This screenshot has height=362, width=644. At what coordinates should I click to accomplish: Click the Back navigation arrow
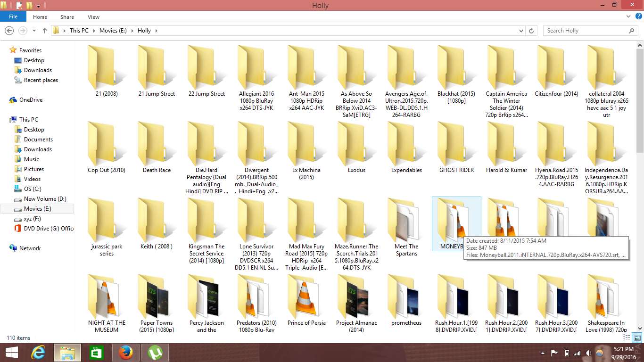(9, 31)
